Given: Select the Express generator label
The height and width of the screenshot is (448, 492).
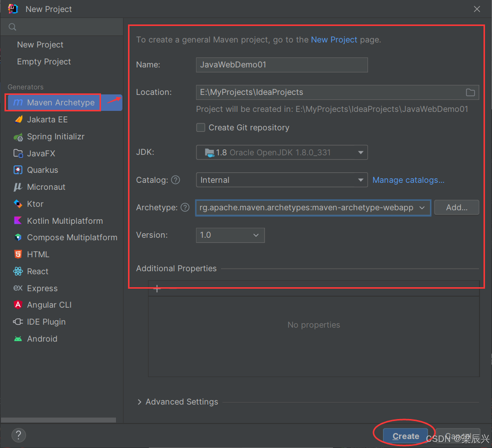Looking at the screenshot, I should point(42,288).
